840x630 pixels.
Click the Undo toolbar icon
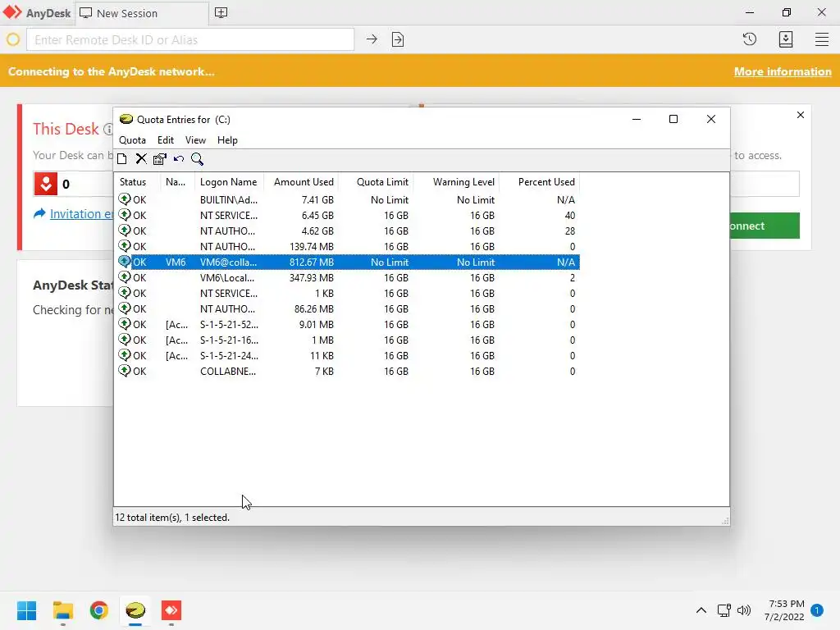click(x=178, y=159)
